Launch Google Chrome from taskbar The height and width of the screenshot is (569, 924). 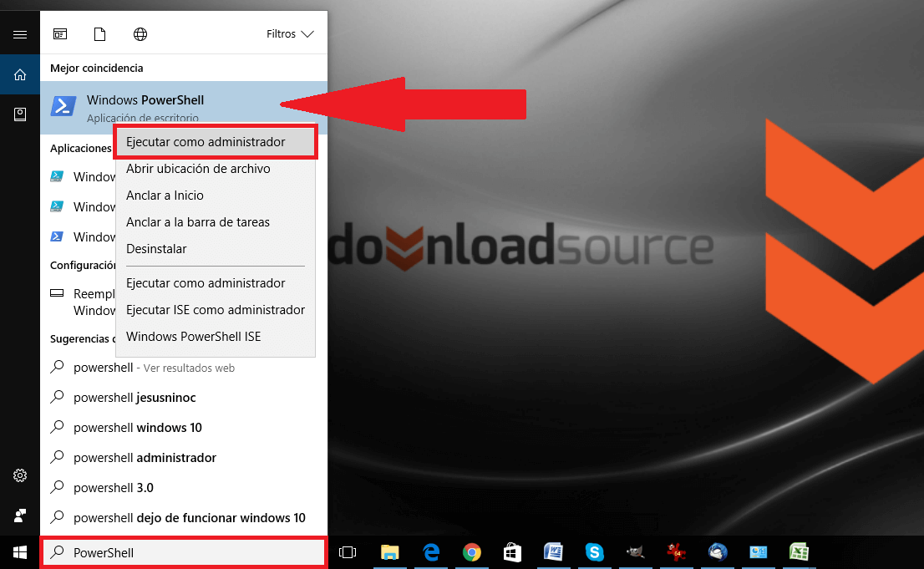pos(471,552)
